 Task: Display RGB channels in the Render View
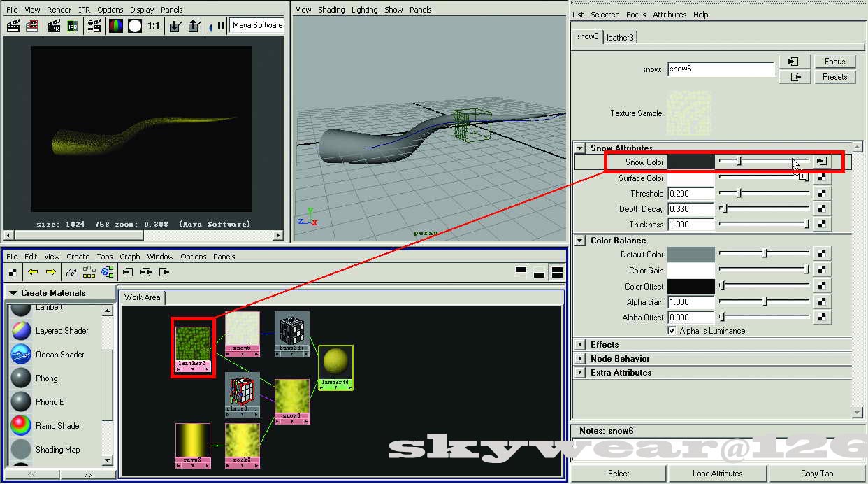(116, 26)
